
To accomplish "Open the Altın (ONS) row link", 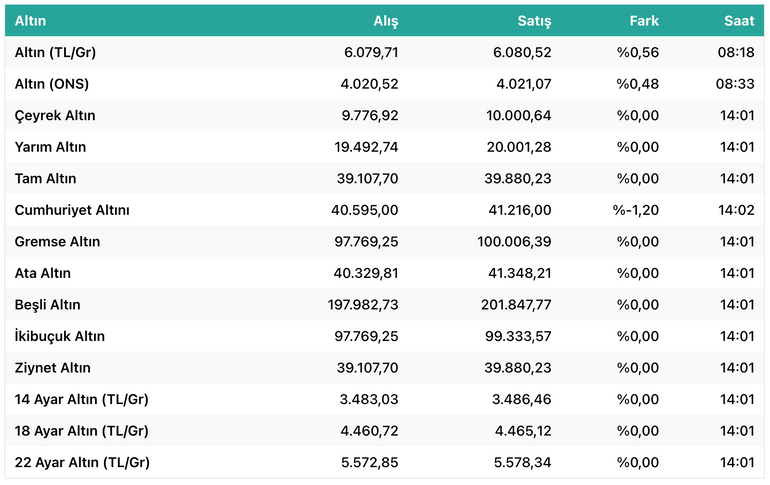I will click(x=52, y=83).
